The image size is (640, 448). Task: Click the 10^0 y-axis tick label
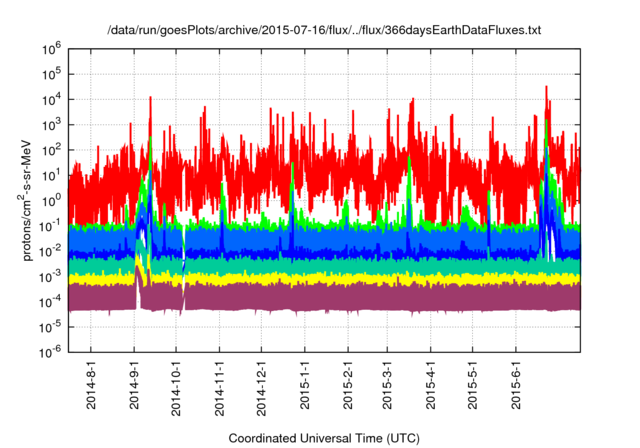51,202
